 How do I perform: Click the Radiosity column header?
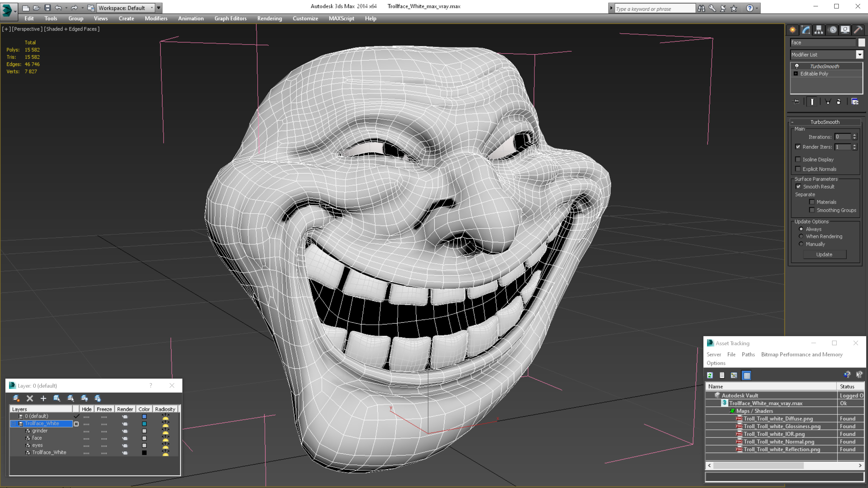click(x=165, y=409)
